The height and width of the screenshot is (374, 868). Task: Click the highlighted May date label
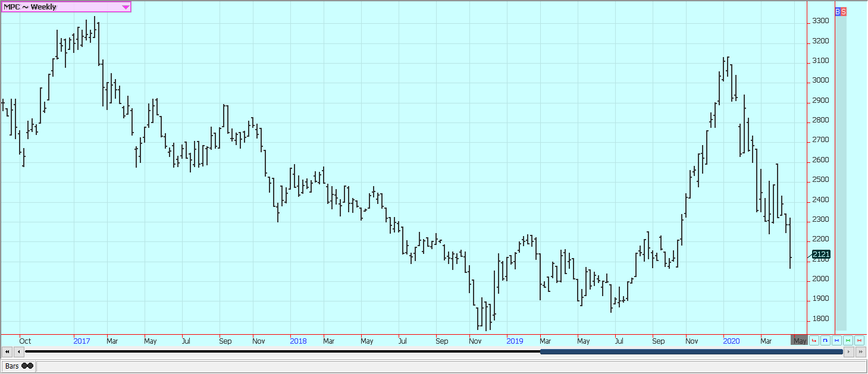[x=799, y=340]
